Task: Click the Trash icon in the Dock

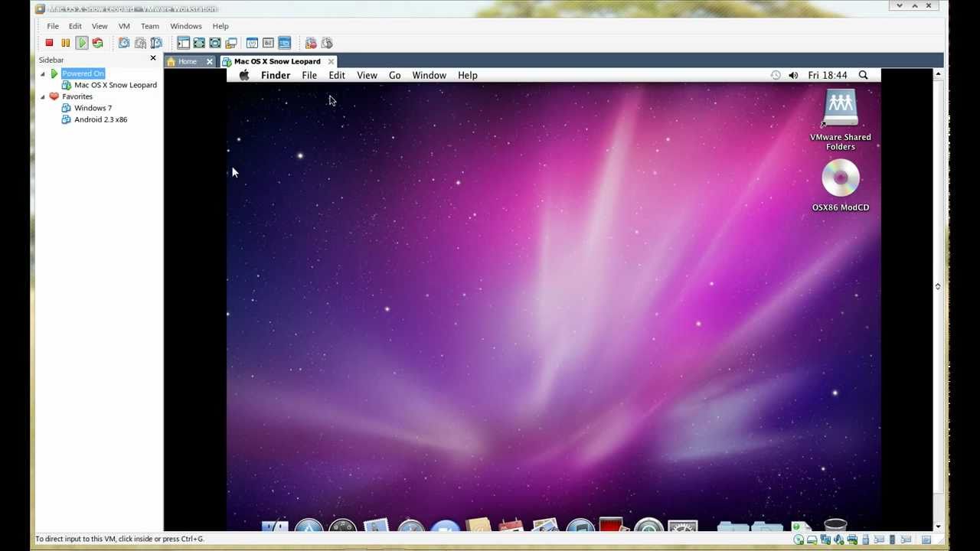Action: pyautogui.click(x=835, y=525)
